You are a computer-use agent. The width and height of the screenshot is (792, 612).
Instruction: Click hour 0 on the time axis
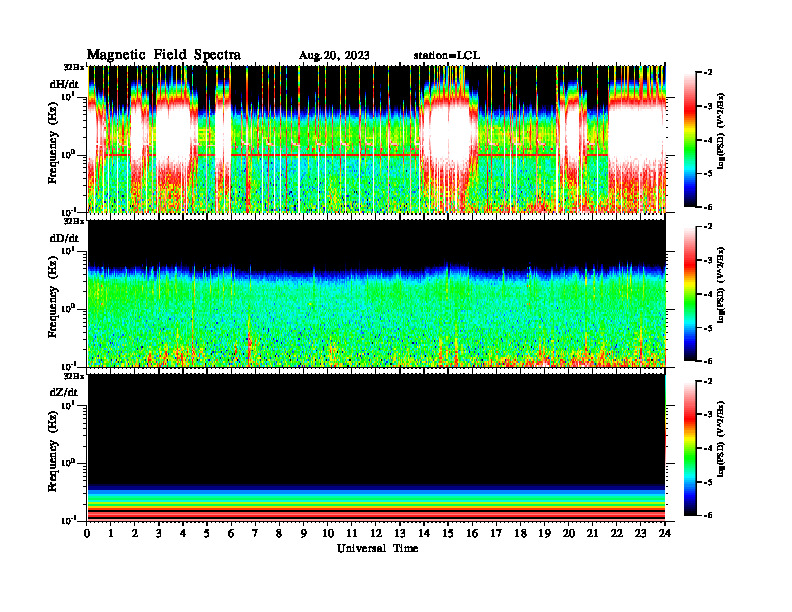point(87,533)
